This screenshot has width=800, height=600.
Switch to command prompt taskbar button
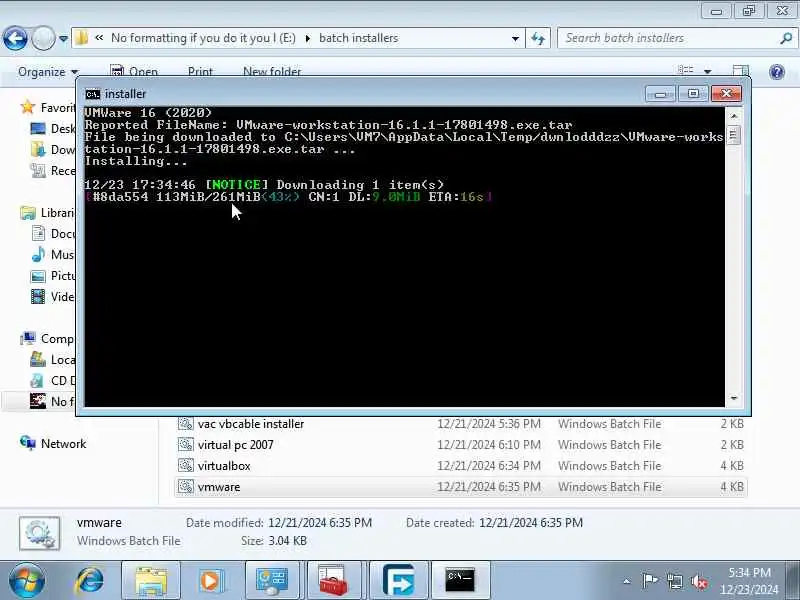tap(460, 581)
